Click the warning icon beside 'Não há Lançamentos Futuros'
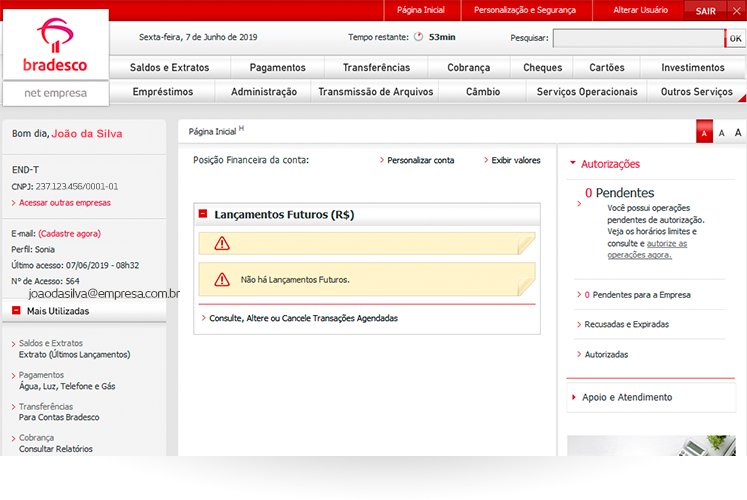The image size is (747, 500). tap(222, 280)
